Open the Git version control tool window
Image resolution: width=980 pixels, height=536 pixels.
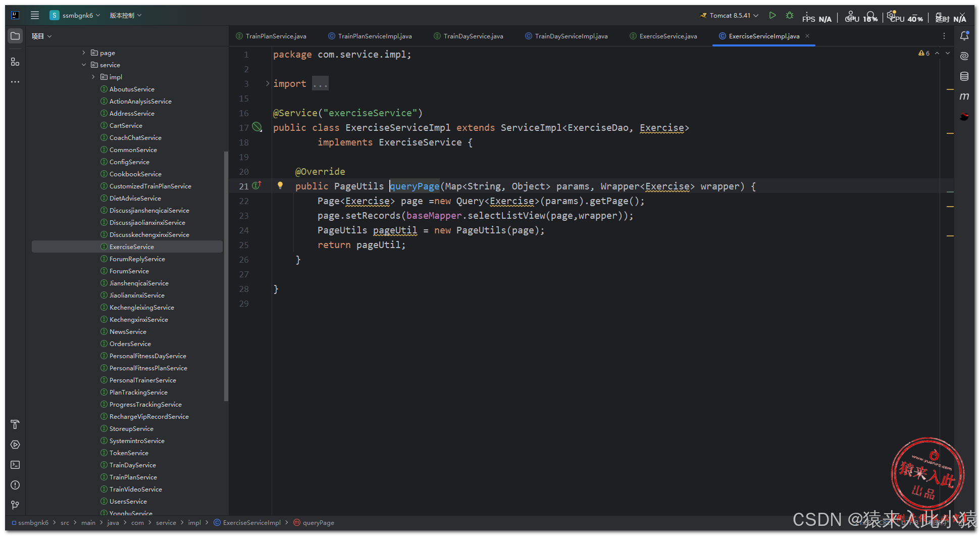coord(15,505)
